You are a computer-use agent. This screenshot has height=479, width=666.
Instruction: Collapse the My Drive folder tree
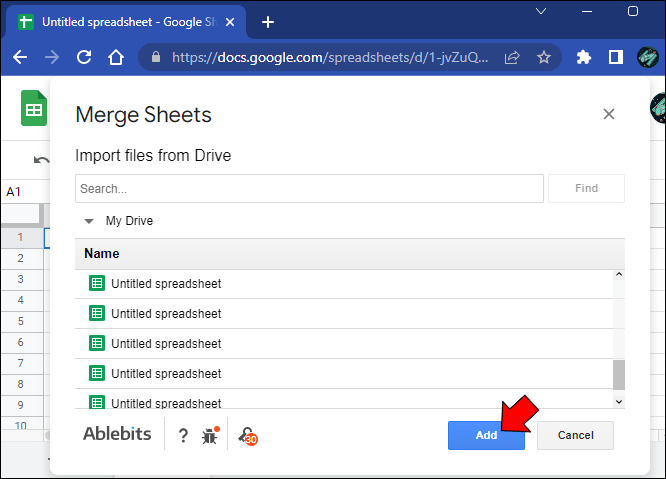[89, 221]
